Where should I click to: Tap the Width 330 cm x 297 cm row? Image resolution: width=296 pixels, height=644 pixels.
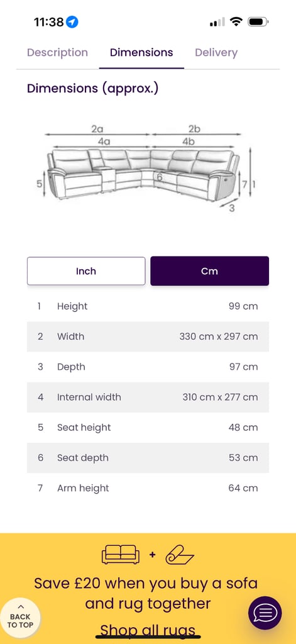point(148,337)
